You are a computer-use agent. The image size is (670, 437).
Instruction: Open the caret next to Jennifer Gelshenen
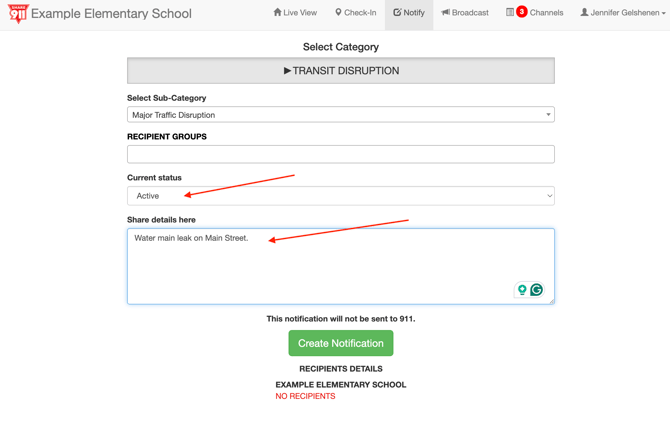(663, 14)
